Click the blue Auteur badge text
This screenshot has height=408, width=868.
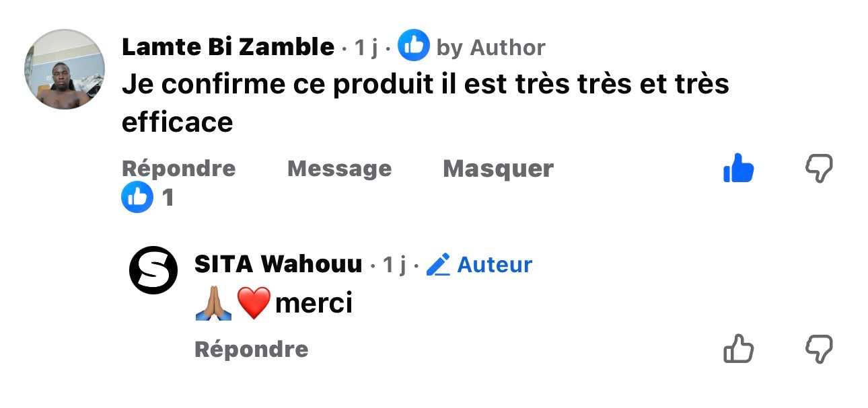[x=495, y=265]
